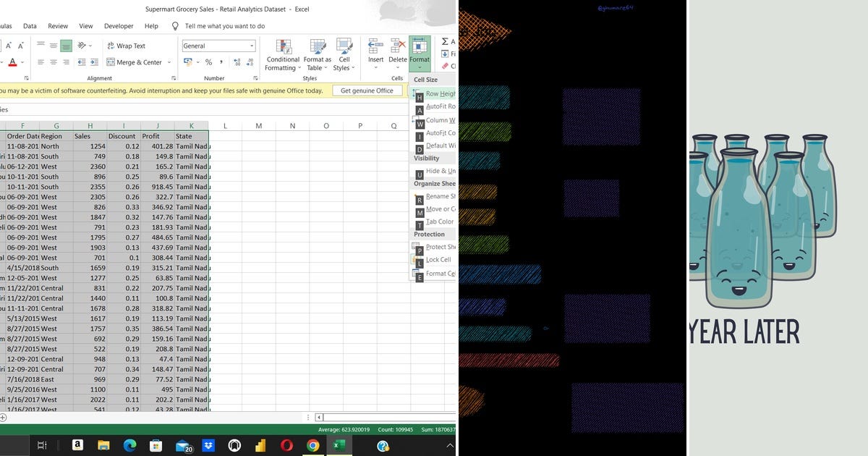Click the Fill down-arrow icon
This screenshot has height=456, width=868.
[x=446, y=54]
